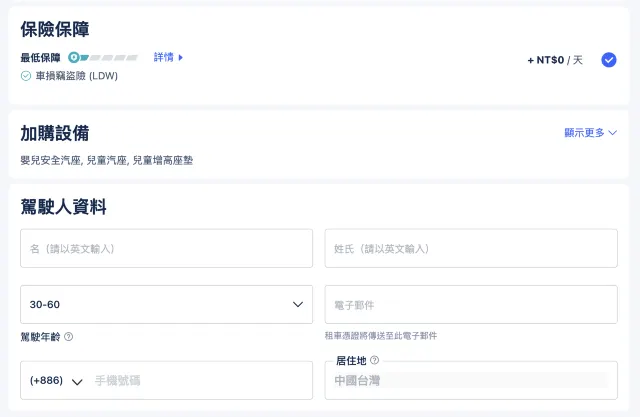640x417 pixels.
Task: Click the help icon next to 駕駛年齡
Action: tap(69, 337)
